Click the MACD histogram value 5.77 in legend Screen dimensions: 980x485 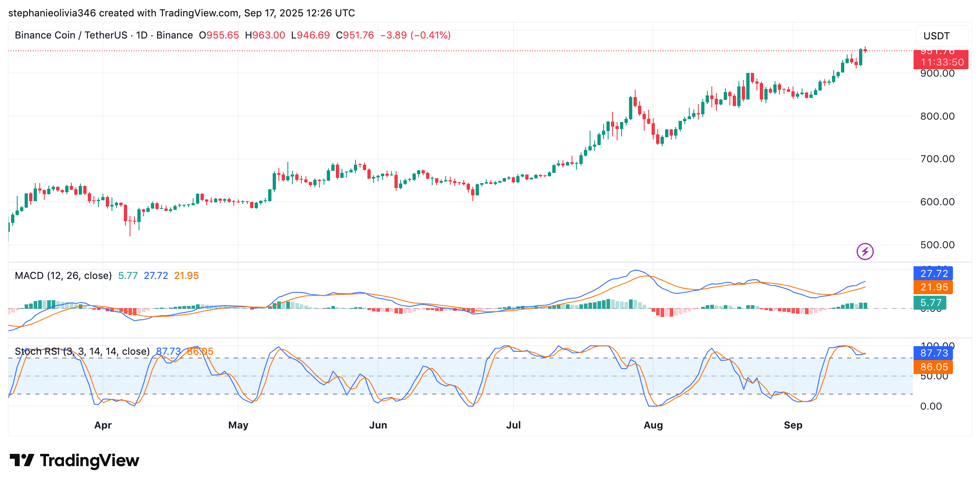(x=128, y=276)
